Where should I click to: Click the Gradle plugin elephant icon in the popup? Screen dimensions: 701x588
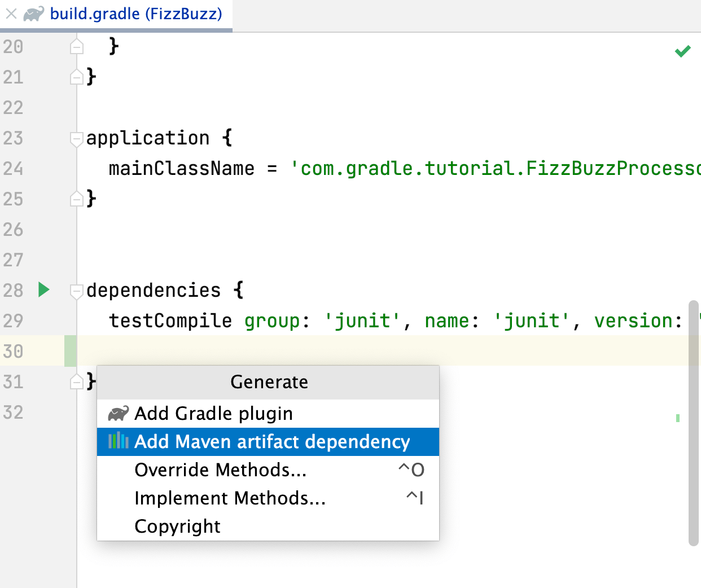tap(118, 414)
